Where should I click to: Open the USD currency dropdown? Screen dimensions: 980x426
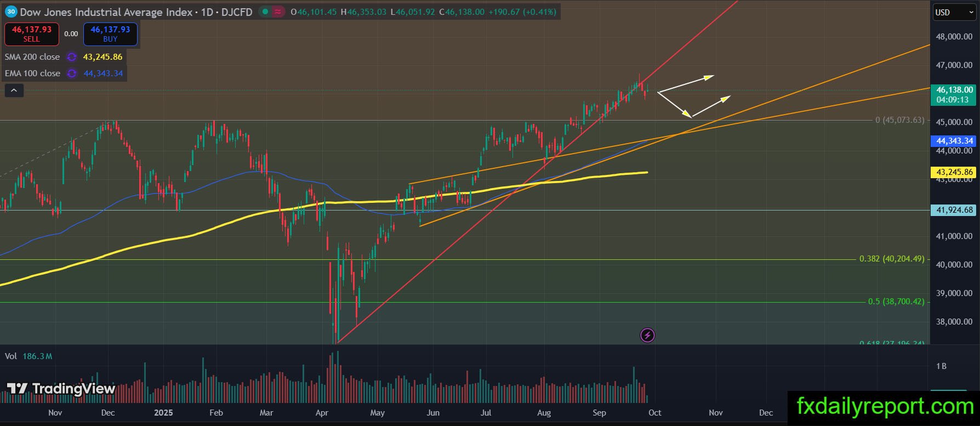coord(954,13)
